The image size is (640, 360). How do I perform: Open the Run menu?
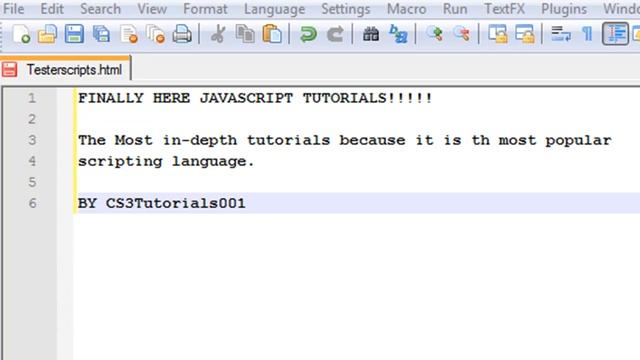455,9
